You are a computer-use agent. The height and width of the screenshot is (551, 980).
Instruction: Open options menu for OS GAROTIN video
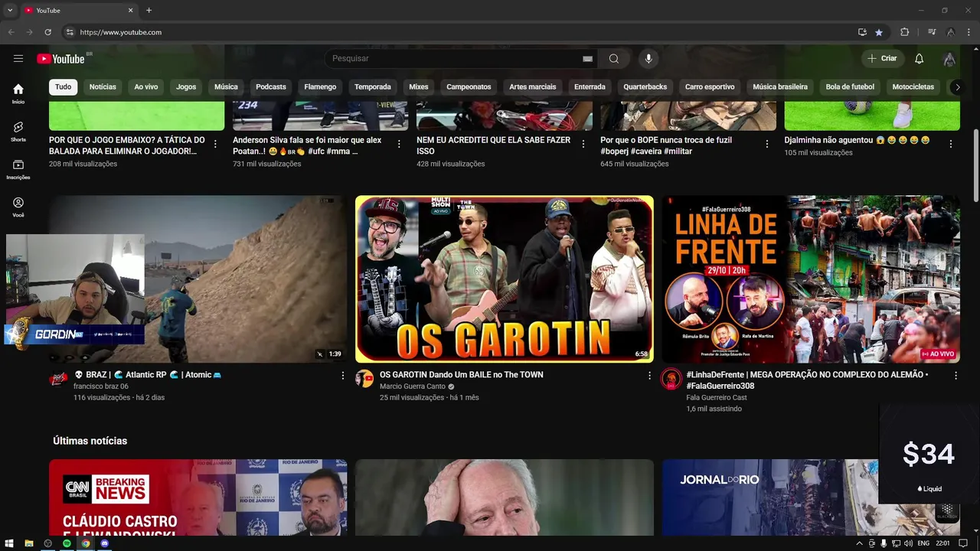pos(649,376)
